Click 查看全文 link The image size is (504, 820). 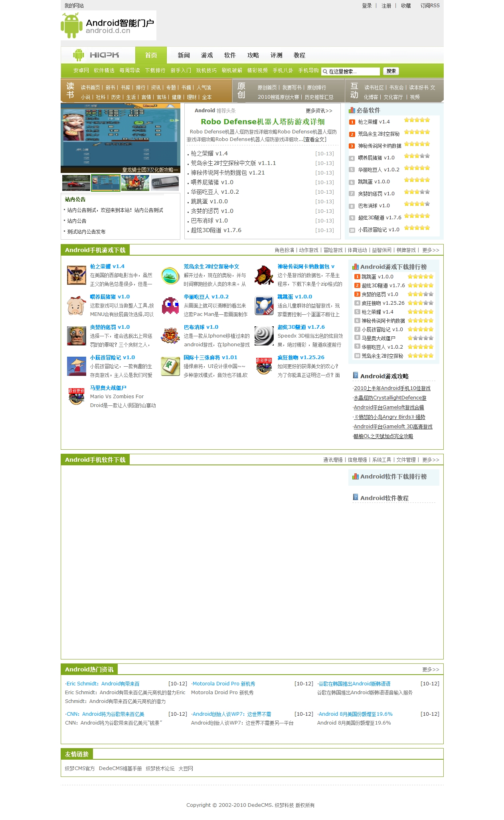click(x=315, y=139)
